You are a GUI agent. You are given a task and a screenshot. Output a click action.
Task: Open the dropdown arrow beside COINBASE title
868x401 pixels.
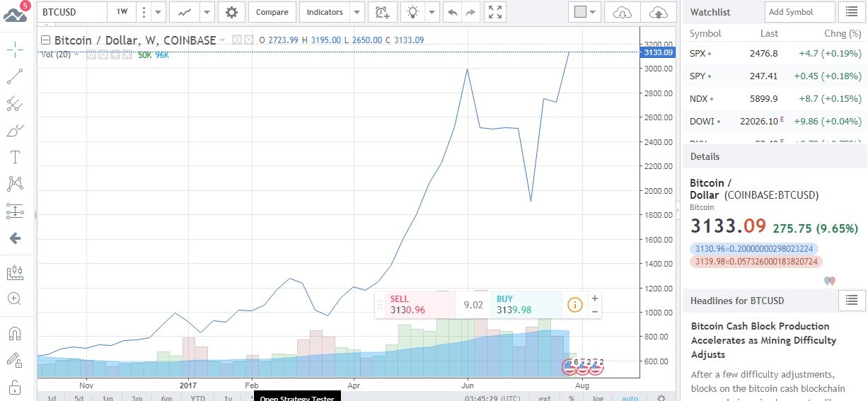[222, 40]
